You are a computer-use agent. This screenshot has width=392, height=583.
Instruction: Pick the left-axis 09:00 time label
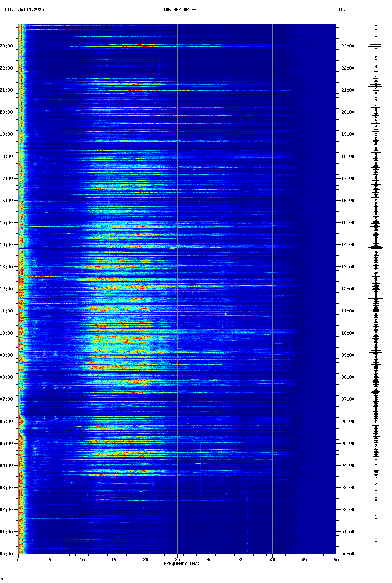pos(6,355)
